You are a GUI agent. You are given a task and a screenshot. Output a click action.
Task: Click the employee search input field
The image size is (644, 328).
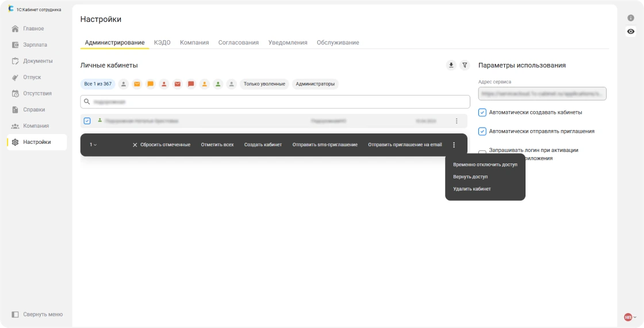(x=276, y=102)
